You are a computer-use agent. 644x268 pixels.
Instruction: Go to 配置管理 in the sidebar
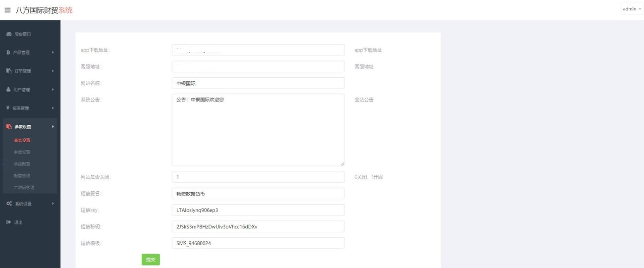pyautogui.click(x=22, y=175)
